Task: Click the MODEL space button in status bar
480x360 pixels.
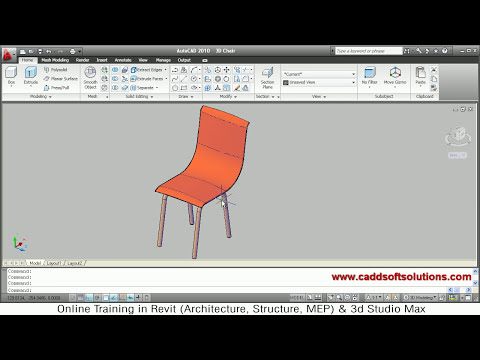Action: (297, 297)
